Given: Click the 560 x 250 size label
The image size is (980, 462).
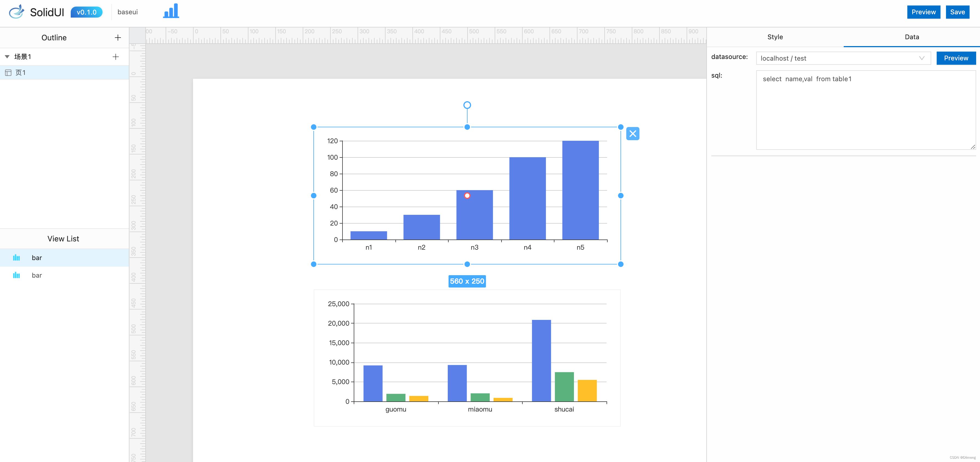Looking at the screenshot, I should (x=467, y=281).
